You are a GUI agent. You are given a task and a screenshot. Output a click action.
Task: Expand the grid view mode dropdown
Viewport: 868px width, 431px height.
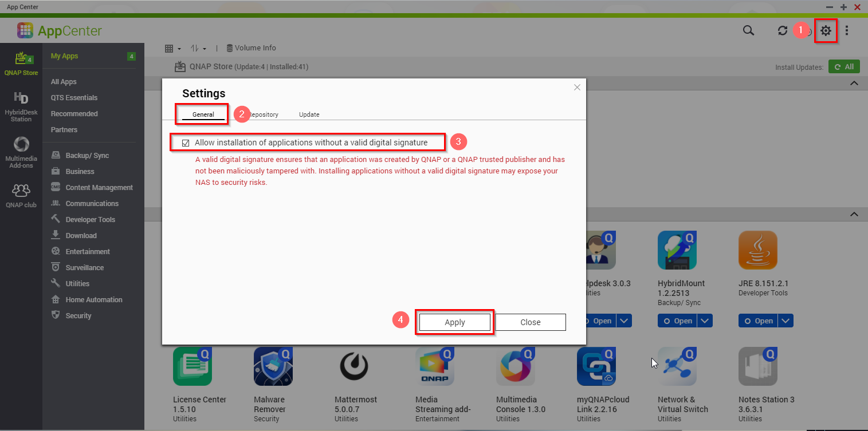tap(172, 49)
